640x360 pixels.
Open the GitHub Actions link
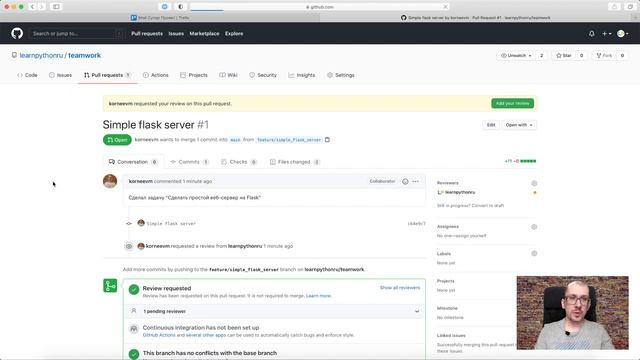click(159, 335)
